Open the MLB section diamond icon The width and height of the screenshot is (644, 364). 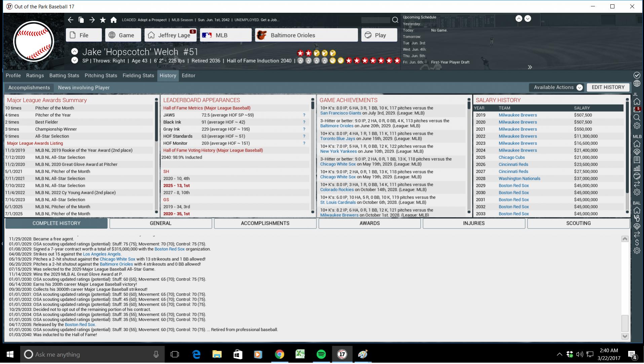coord(637,152)
